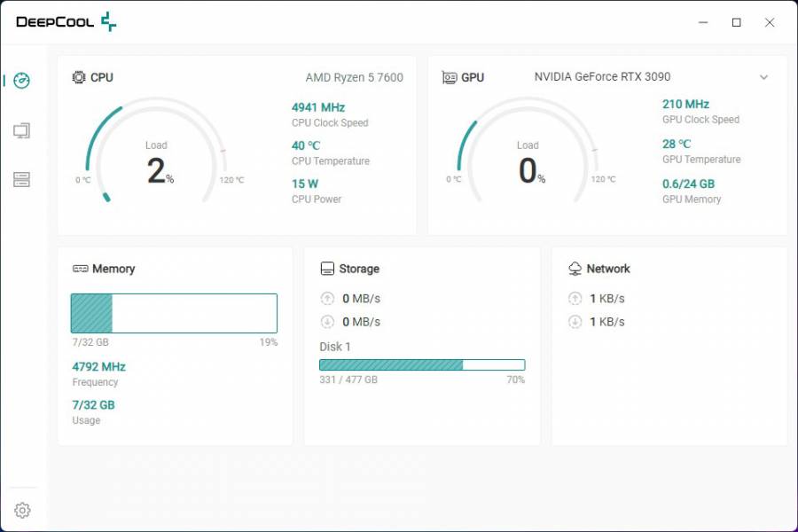
Task: Click the Network cloud icon
Action: pyautogui.click(x=575, y=269)
